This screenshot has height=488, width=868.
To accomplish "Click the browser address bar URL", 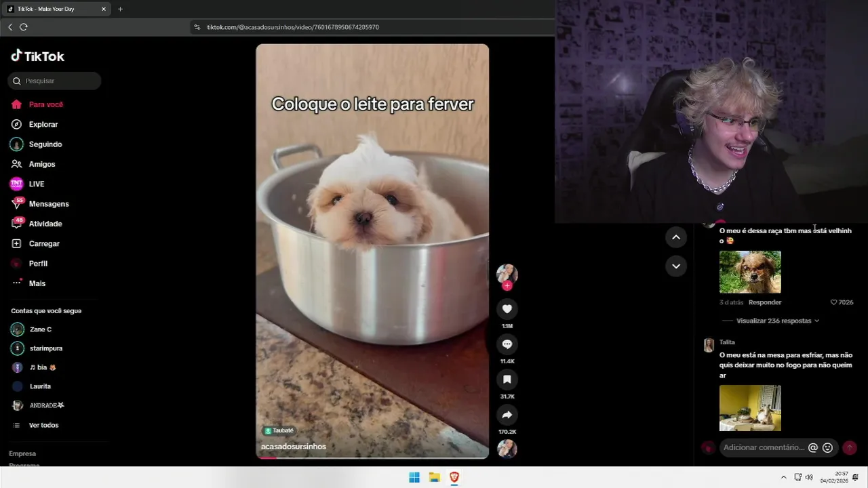I will [x=293, y=27].
